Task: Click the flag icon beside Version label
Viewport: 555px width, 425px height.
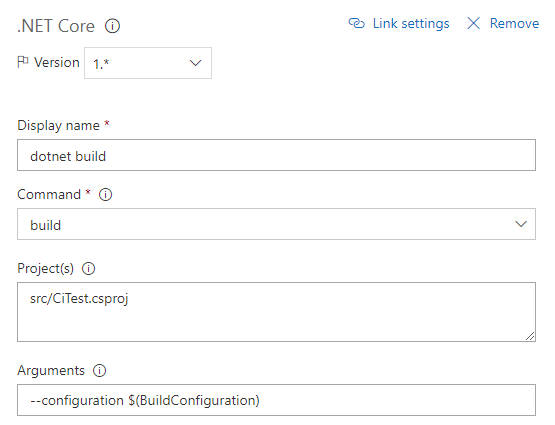Action: (x=23, y=62)
